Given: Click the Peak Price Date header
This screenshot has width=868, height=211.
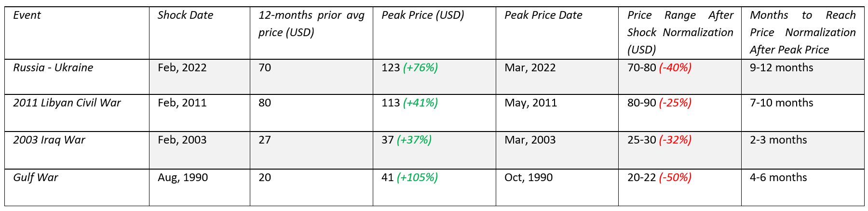Looking at the screenshot, I should click(x=543, y=15).
